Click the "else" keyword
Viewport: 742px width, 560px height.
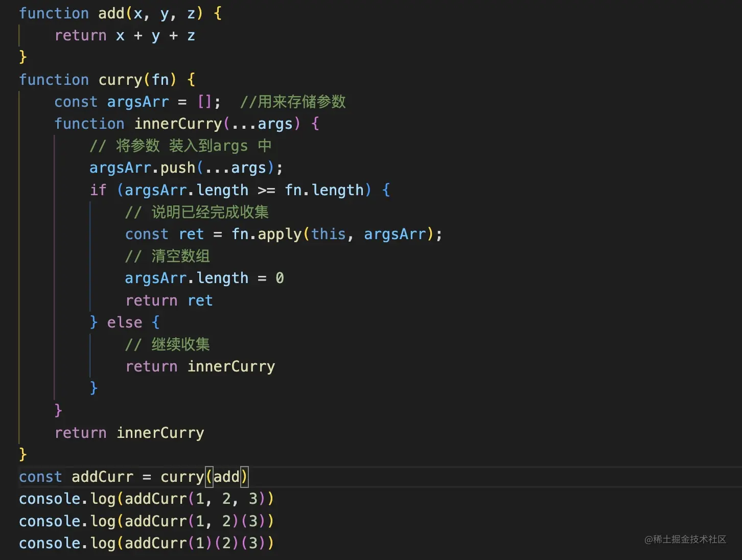coord(125,322)
